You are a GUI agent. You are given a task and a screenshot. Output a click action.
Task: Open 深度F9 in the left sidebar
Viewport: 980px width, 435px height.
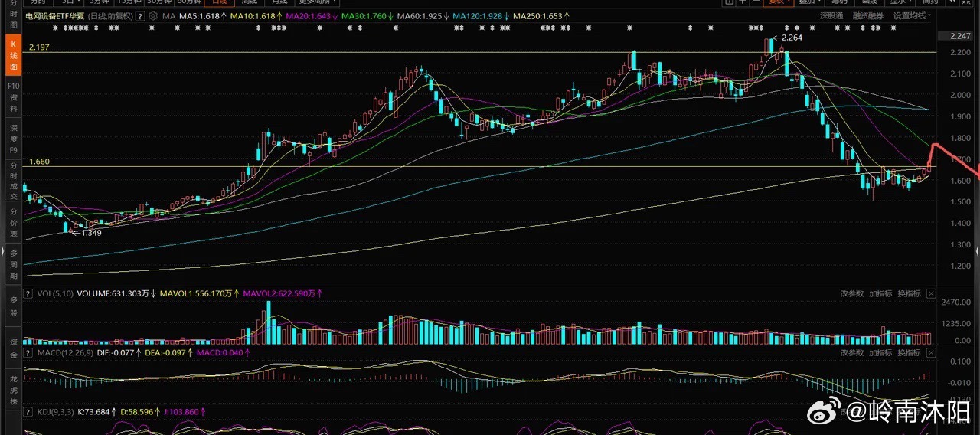(x=13, y=139)
